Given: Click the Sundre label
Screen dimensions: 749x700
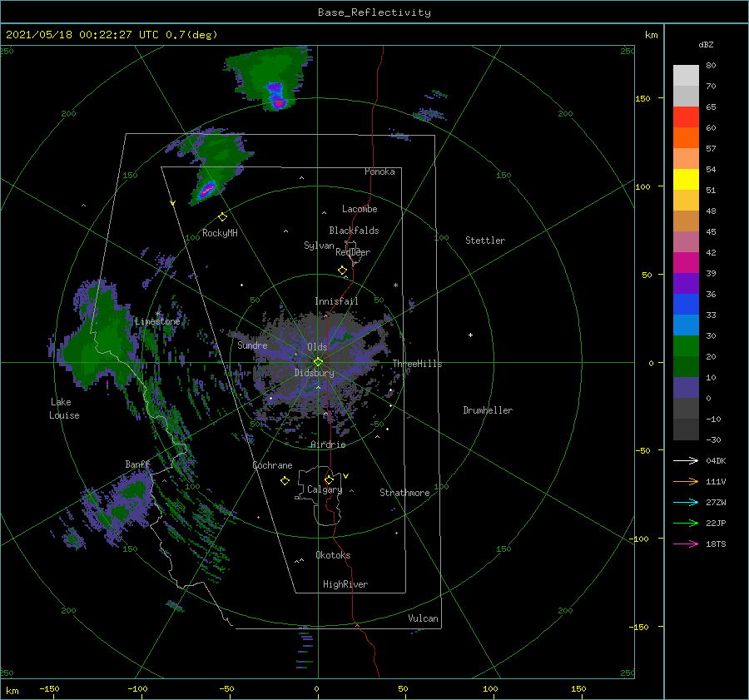Looking at the screenshot, I should click(252, 345).
